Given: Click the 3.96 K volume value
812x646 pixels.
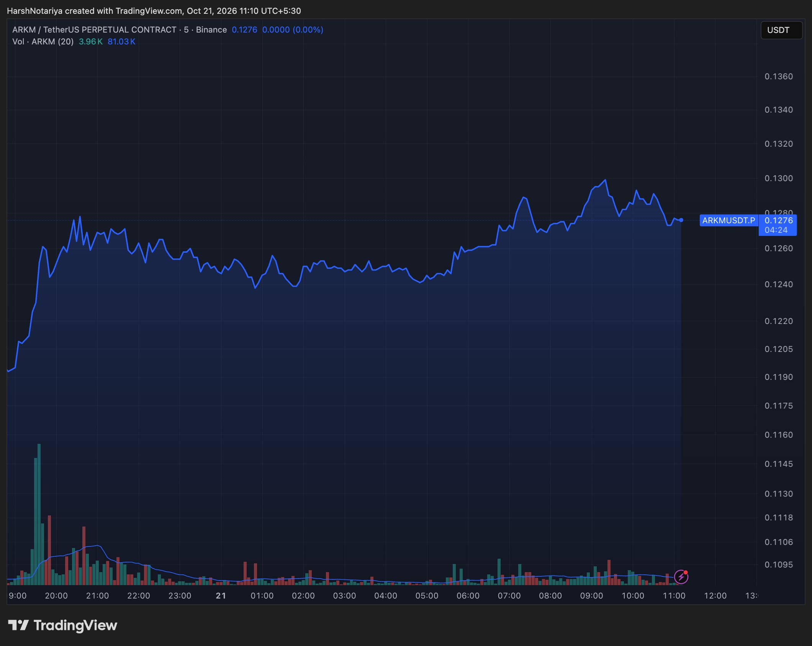Looking at the screenshot, I should 91,41.
